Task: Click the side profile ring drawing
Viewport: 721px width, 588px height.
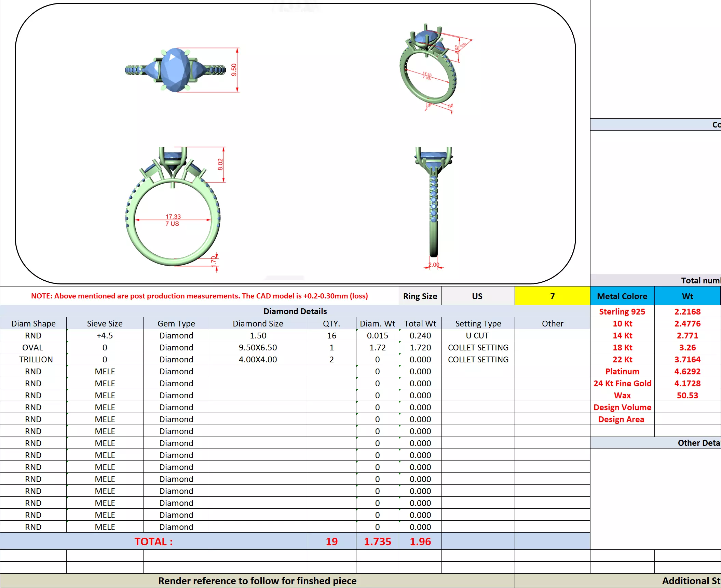Action: (x=433, y=202)
